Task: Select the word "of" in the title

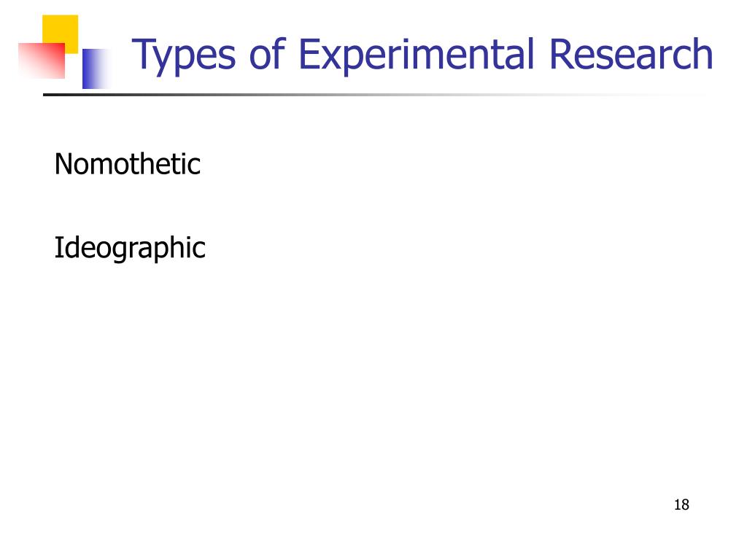Action: point(267,53)
